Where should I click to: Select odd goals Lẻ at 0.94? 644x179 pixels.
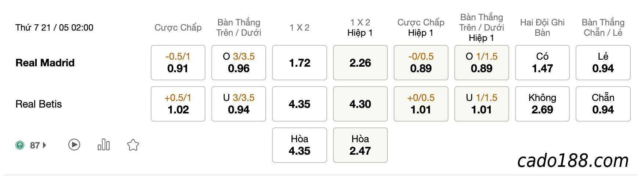(x=603, y=63)
